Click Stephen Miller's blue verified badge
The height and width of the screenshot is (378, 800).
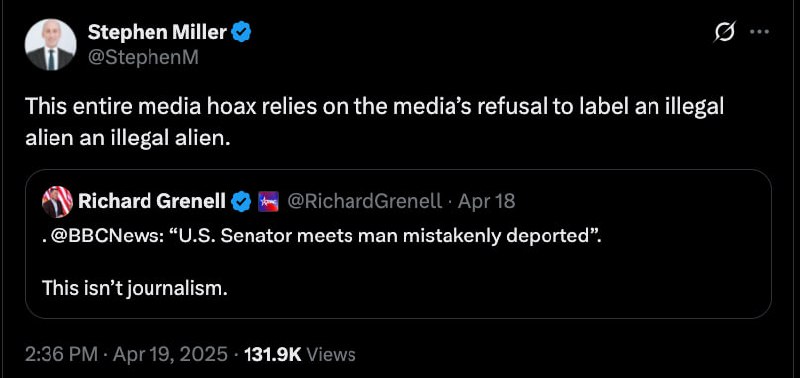pyautogui.click(x=241, y=33)
